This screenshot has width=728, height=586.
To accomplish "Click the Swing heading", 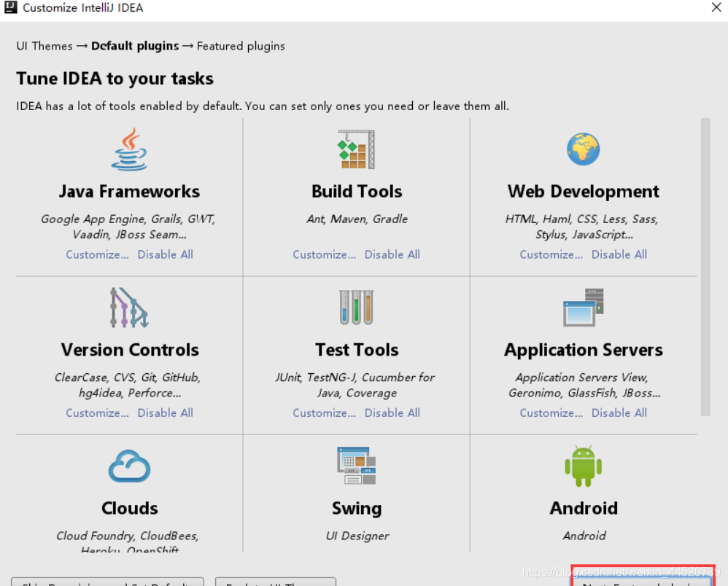I will tap(357, 509).
